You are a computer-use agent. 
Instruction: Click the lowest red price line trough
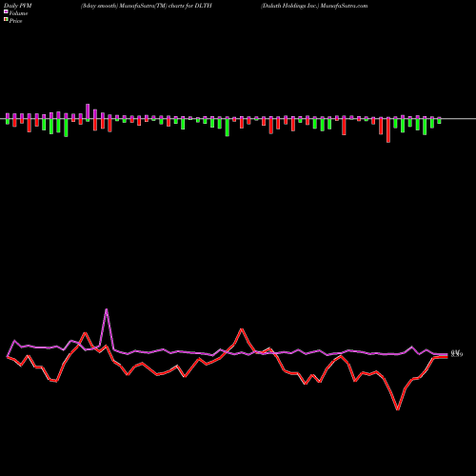398,409
